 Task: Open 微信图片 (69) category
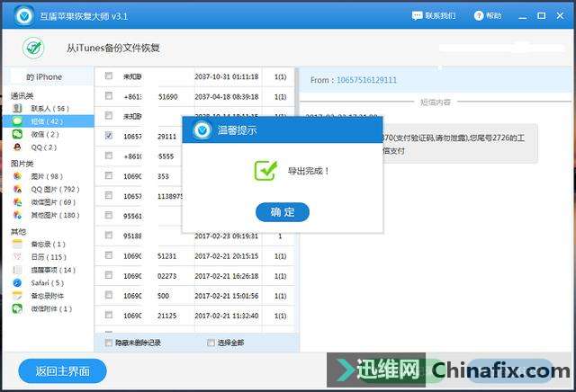(54, 202)
